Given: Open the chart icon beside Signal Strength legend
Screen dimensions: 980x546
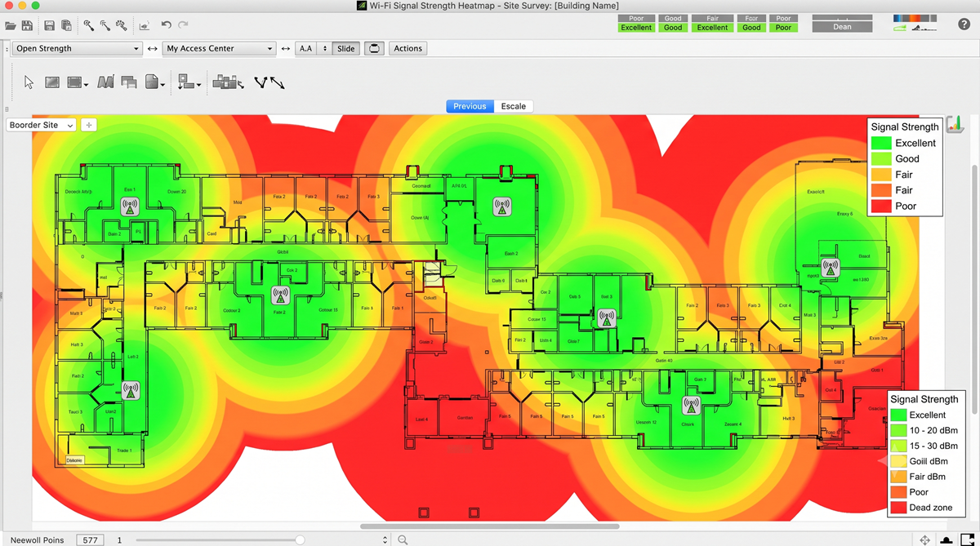Looking at the screenshot, I should (x=955, y=125).
